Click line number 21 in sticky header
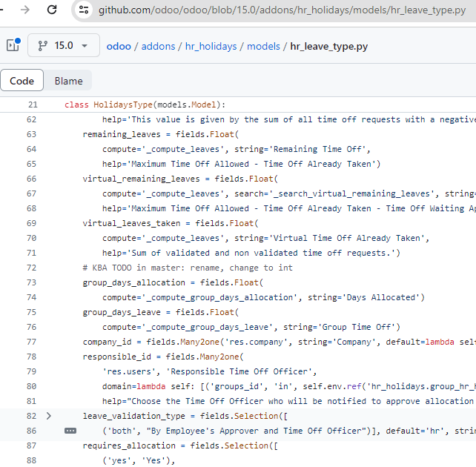The height and width of the screenshot is (467, 476). [x=33, y=105]
